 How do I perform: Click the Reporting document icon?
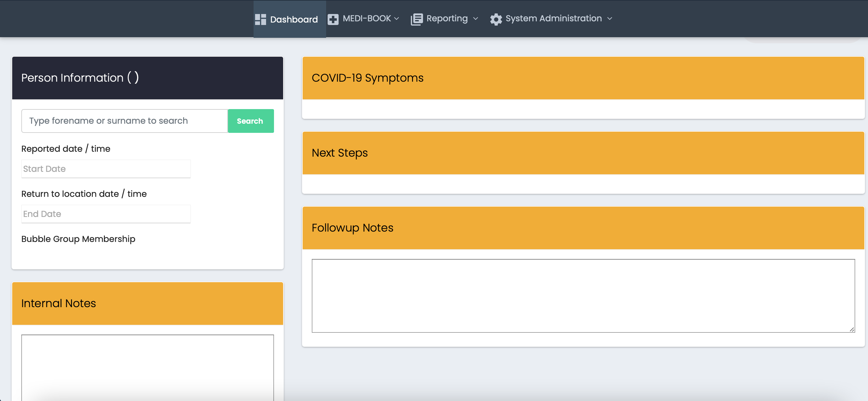tap(417, 20)
